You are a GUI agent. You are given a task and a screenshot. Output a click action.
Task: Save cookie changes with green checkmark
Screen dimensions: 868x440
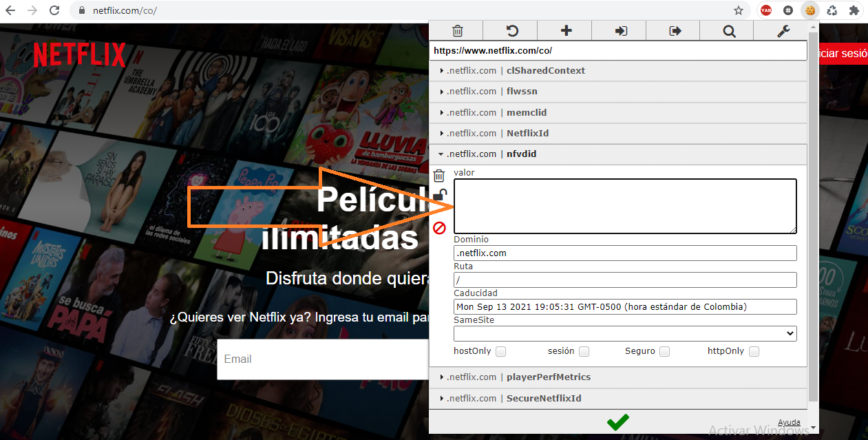(617, 422)
